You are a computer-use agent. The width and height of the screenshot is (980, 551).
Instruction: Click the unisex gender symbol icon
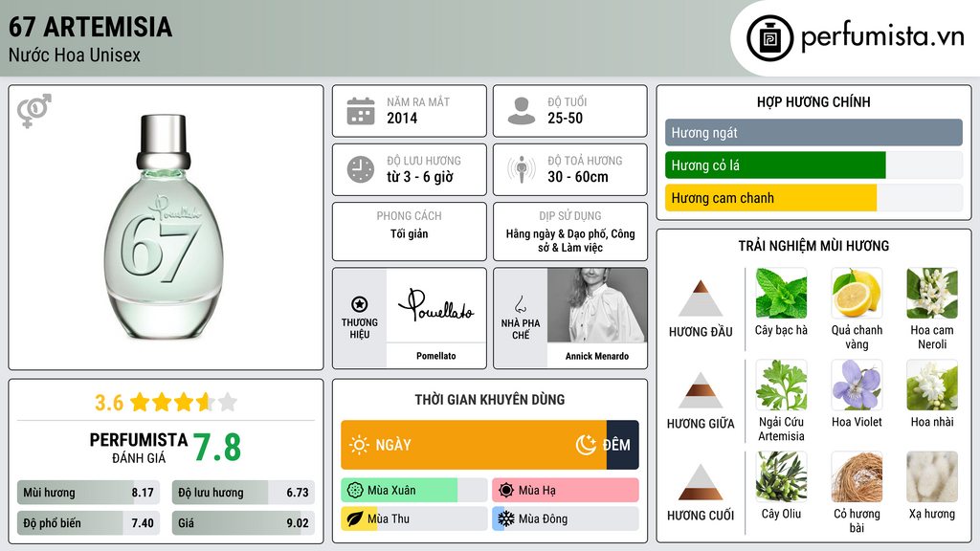(33, 111)
